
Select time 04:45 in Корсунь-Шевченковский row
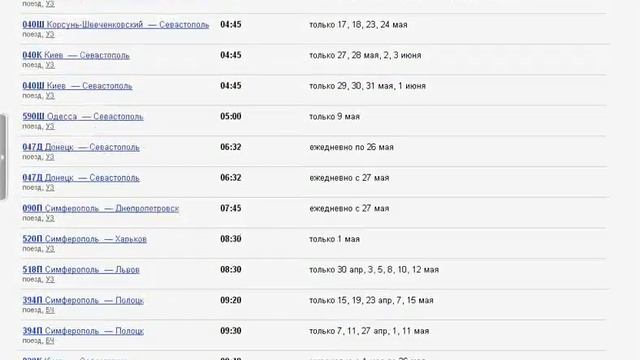(x=231, y=24)
